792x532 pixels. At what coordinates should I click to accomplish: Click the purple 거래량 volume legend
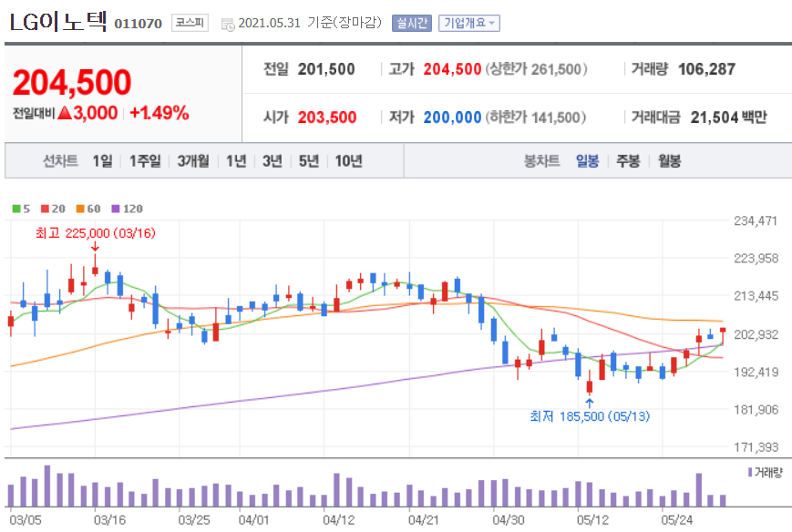[x=765, y=473]
